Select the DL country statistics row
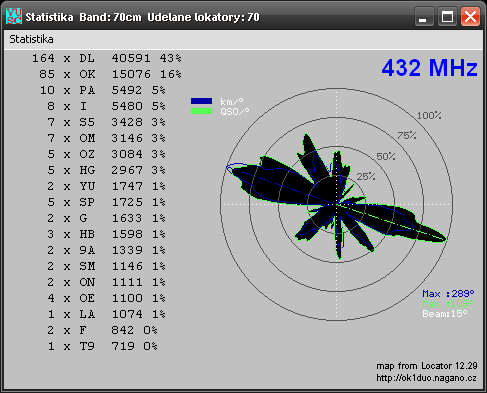Viewport: 487px width, 393px height. [x=107, y=58]
